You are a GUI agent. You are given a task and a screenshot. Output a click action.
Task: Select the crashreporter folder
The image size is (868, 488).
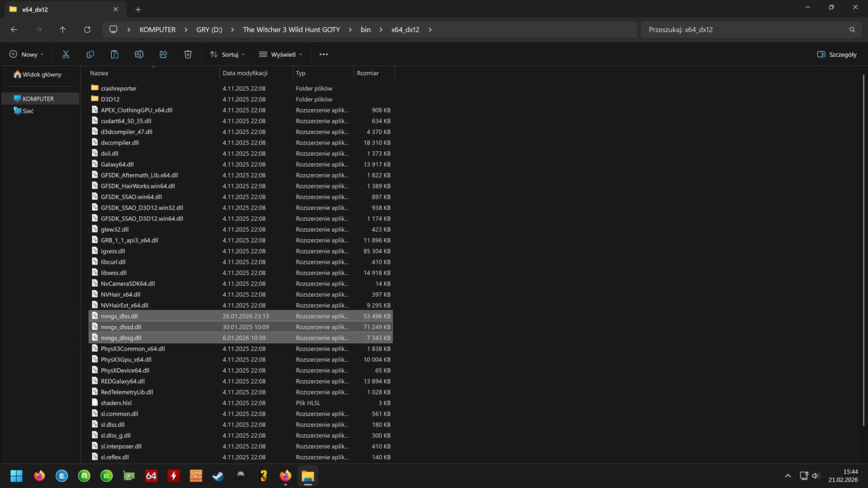click(x=241, y=88)
